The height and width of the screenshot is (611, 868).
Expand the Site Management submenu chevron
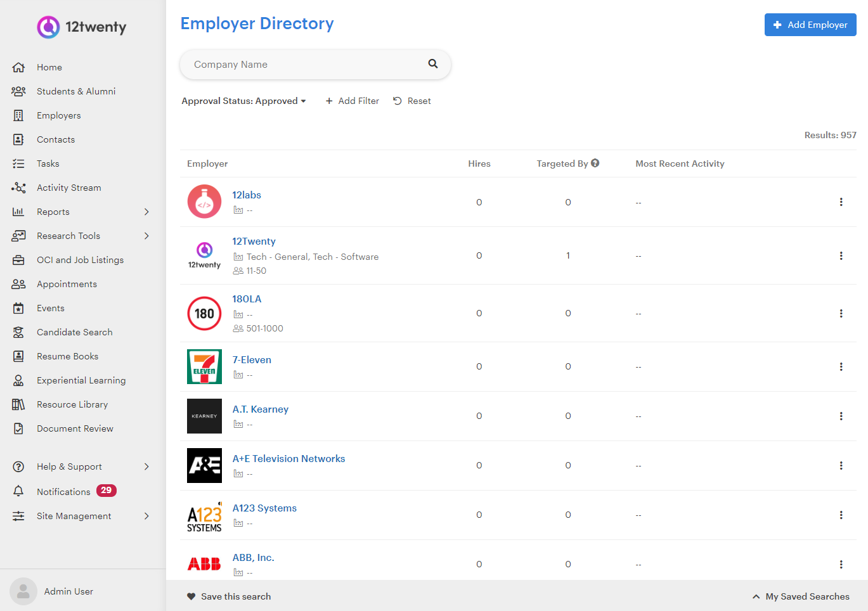click(146, 516)
